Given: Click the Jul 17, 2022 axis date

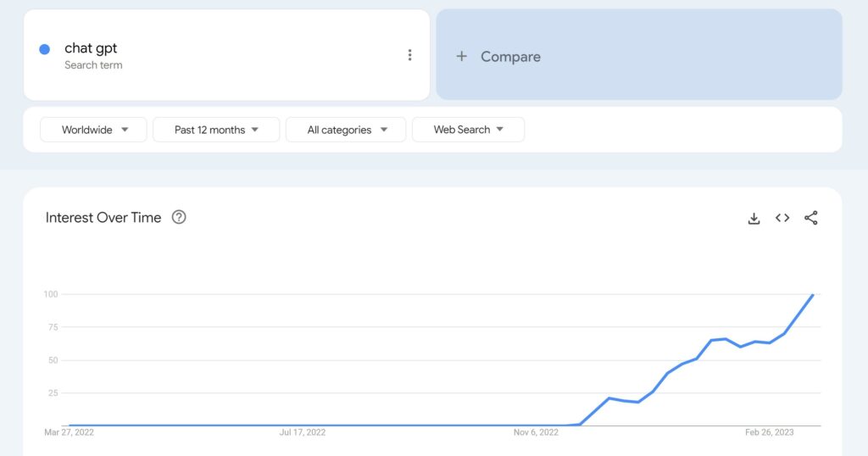Looking at the screenshot, I should 303,432.
